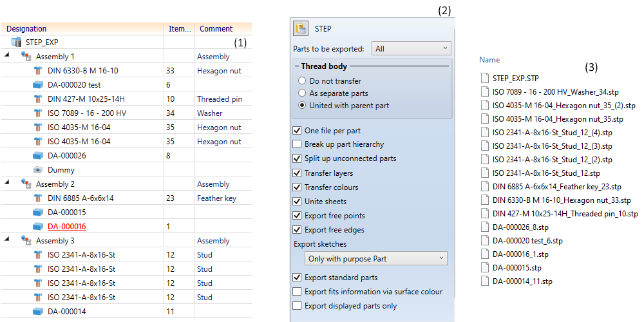Click the Name column header in file list
Viewport: 644px width, 322px height.
coord(489,60)
